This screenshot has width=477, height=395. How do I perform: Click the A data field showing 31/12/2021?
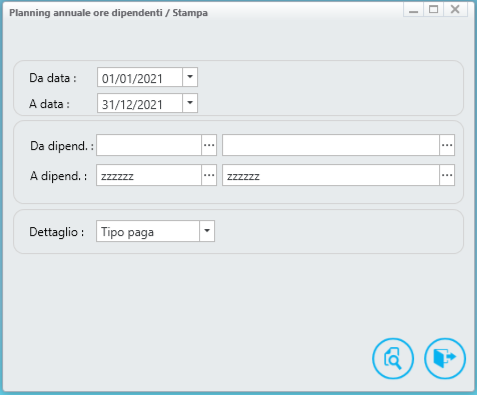[x=140, y=103]
